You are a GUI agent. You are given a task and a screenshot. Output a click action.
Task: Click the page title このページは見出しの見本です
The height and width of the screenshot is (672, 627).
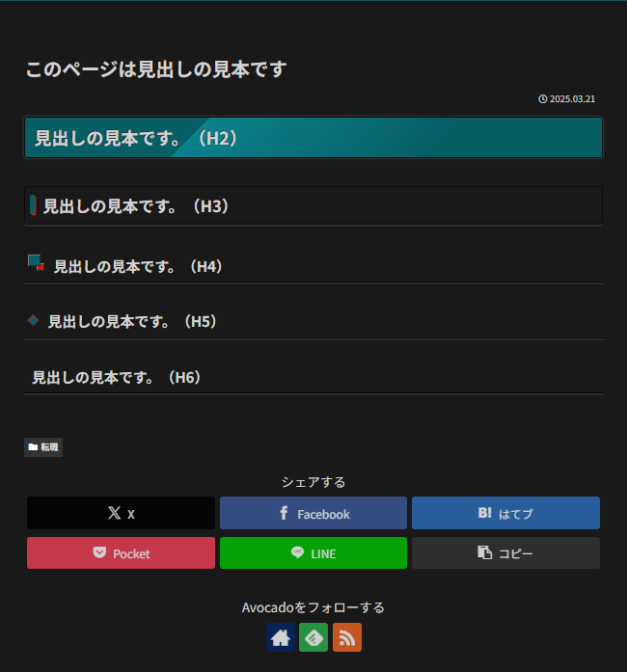click(156, 69)
